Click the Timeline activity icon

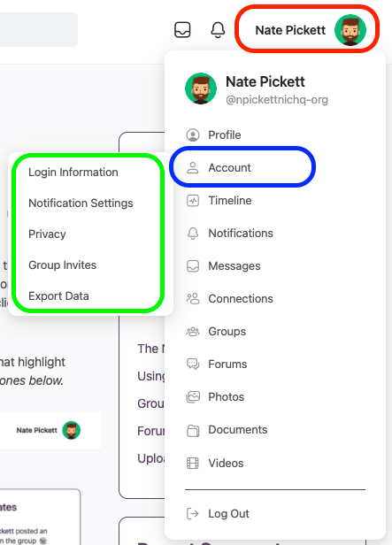coord(193,201)
